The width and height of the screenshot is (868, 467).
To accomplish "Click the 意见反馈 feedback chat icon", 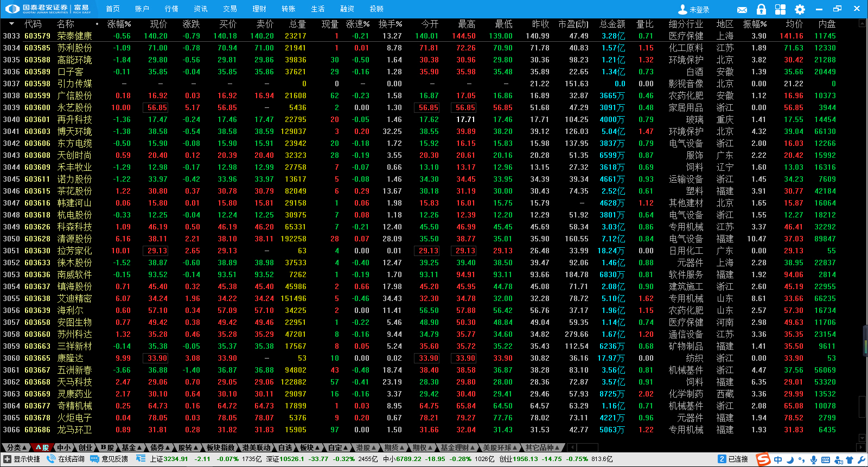I will click(94, 459).
